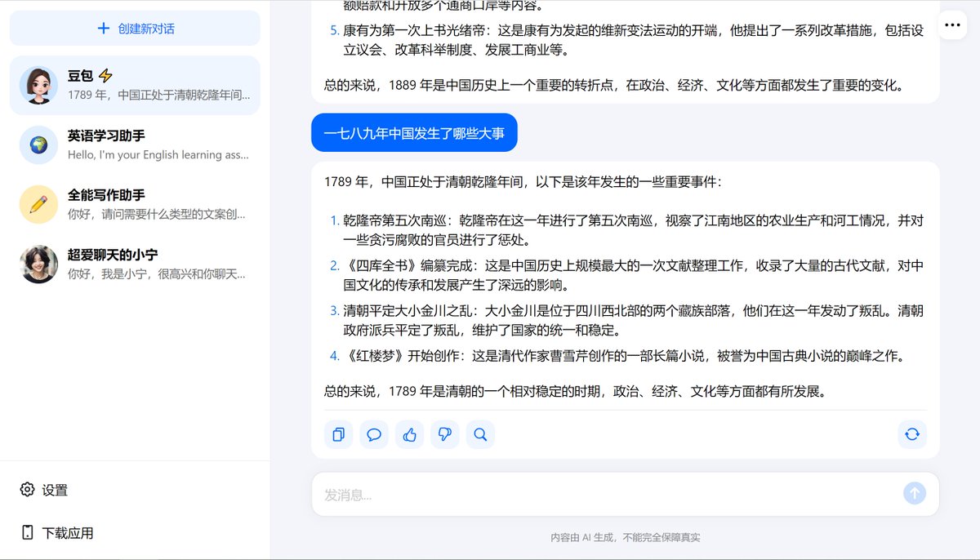This screenshot has height=560, width=980.
Task: Regenerate the answer with the refresh icon
Action: pos(912,434)
